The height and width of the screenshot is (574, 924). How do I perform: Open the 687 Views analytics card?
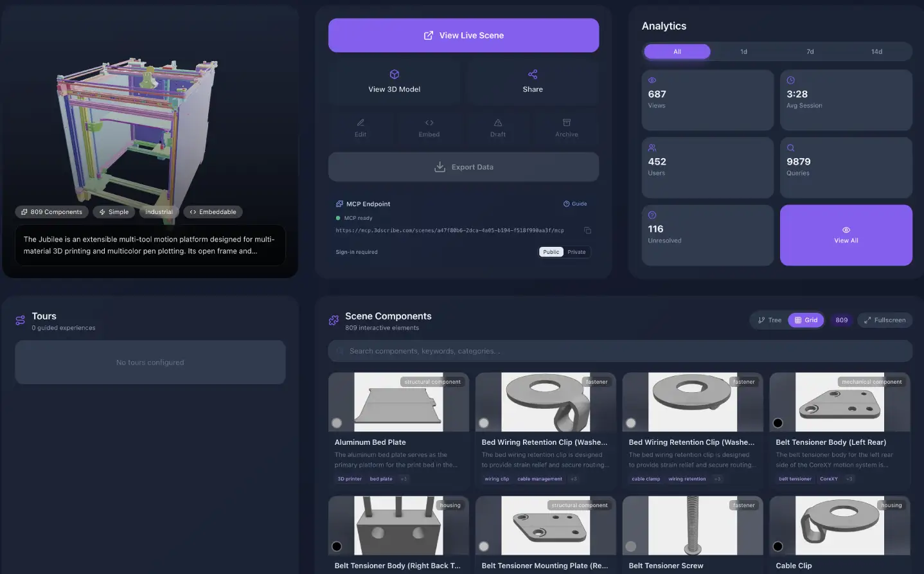point(707,100)
